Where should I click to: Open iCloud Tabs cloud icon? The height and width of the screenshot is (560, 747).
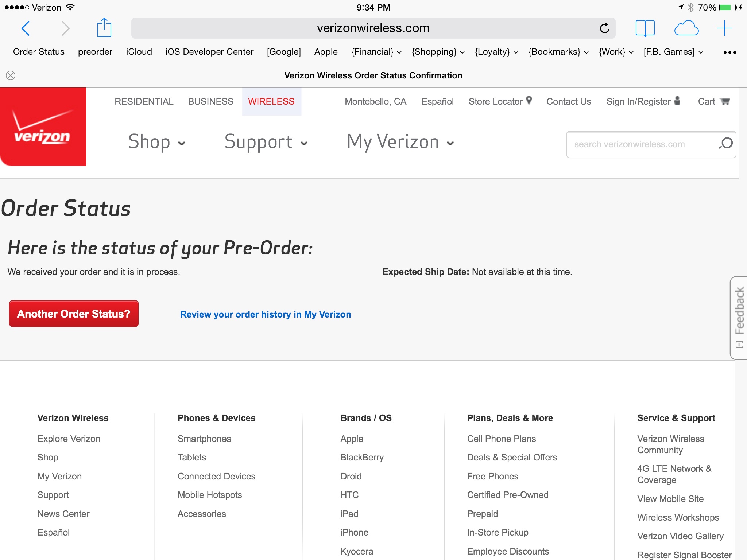686,28
